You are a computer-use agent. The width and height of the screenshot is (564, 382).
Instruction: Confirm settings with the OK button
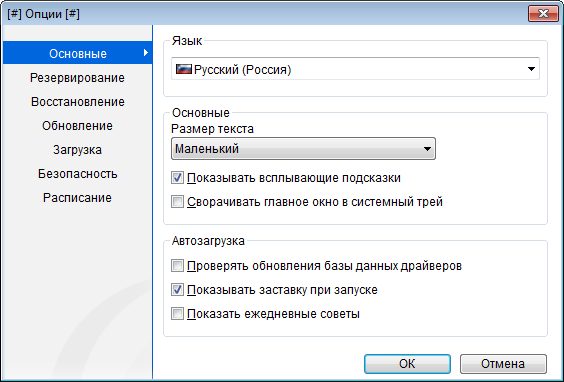coord(407,364)
